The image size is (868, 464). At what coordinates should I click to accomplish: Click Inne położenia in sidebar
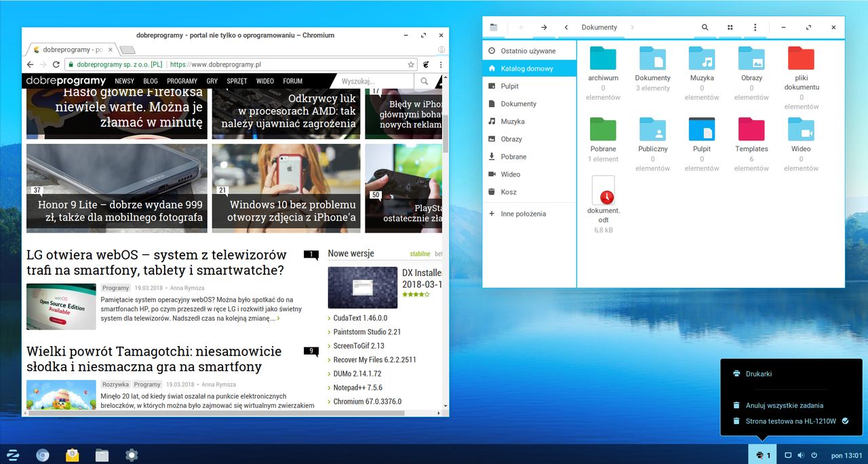tap(529, 214)
